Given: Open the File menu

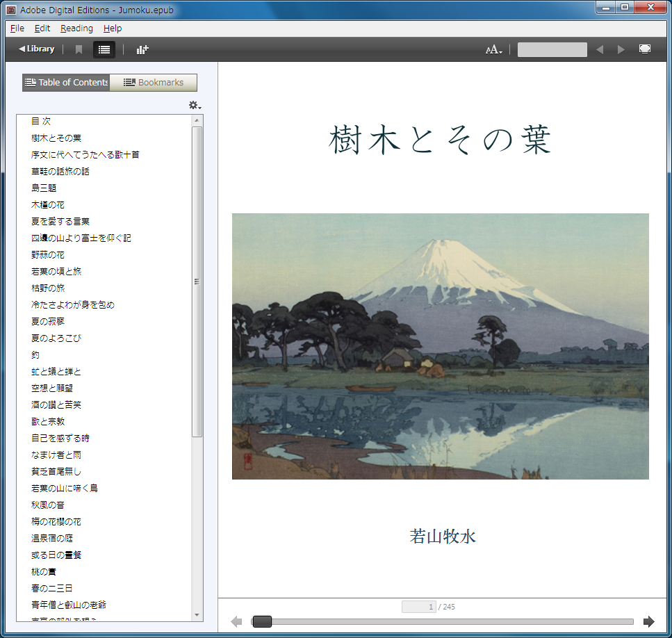Looking at the screenshot, I should click(17, 28).
